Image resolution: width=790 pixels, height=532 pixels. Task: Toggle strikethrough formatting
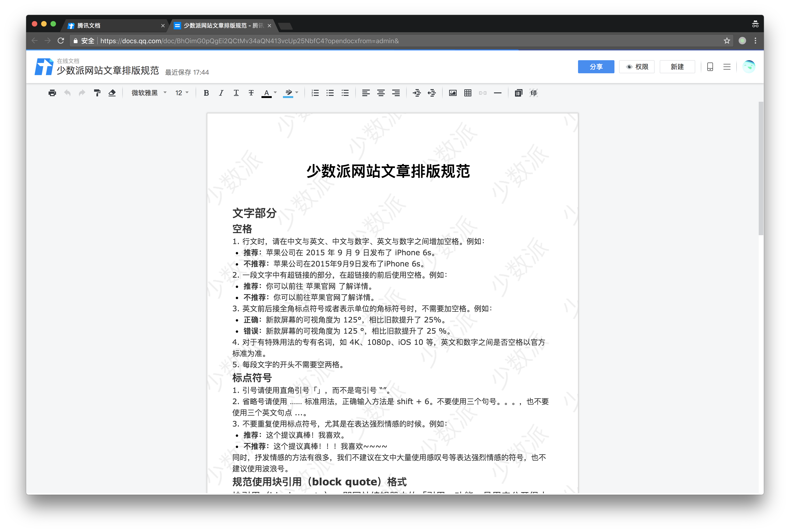[251, 93]
